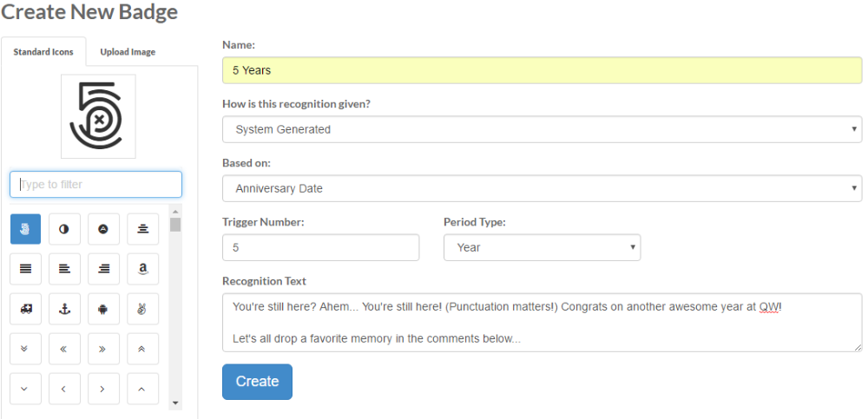868x419 pixels.
Task: Select the double-right angle arrows icon
Action: [103, 349]
